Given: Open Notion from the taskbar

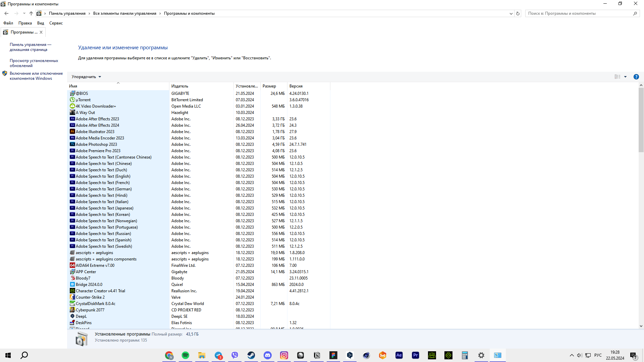Looking at the screenshot, I should click(x=317, y=355).
